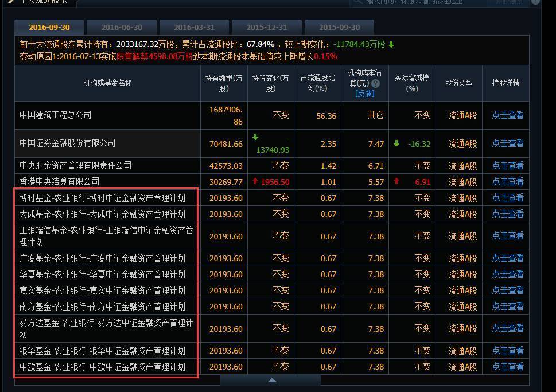The image size is (556, 392).
Task: Select the name 中国建筑工程总公司
Action: pyautogui.click(x=55, y=115)
